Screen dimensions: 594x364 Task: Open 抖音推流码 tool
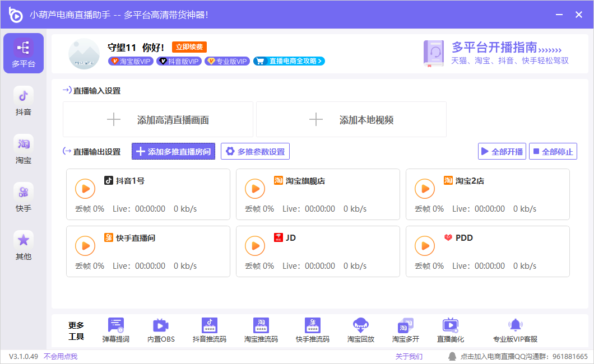pos(209,325)
